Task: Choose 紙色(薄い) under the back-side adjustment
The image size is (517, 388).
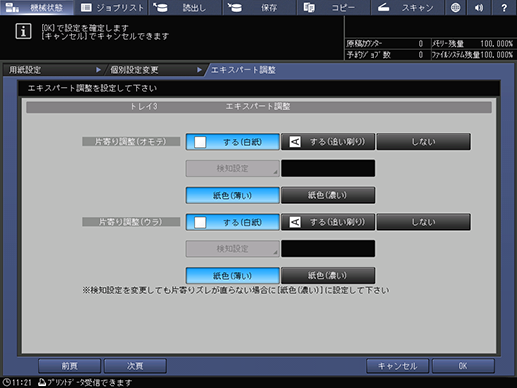Action: coord(233,276)
